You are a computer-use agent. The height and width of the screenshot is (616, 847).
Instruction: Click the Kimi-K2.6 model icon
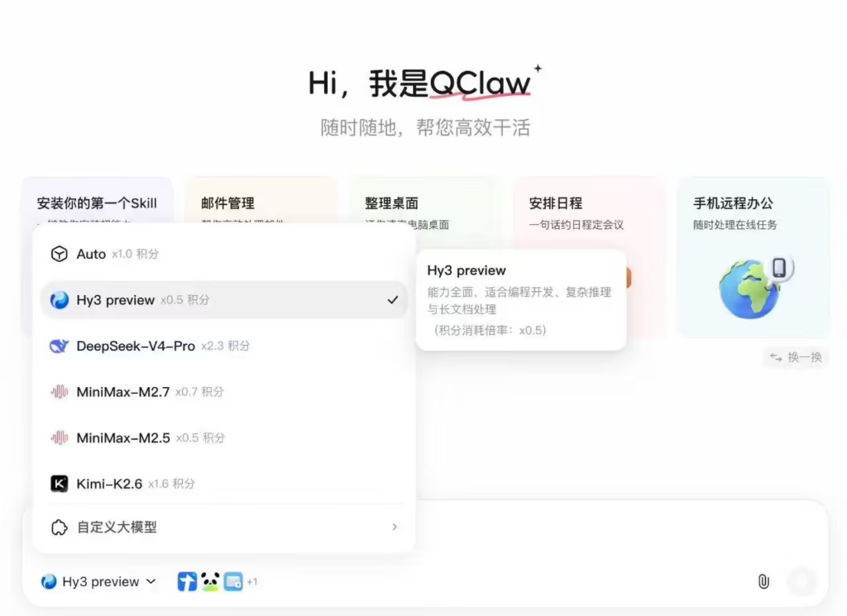tap(60, 483)
